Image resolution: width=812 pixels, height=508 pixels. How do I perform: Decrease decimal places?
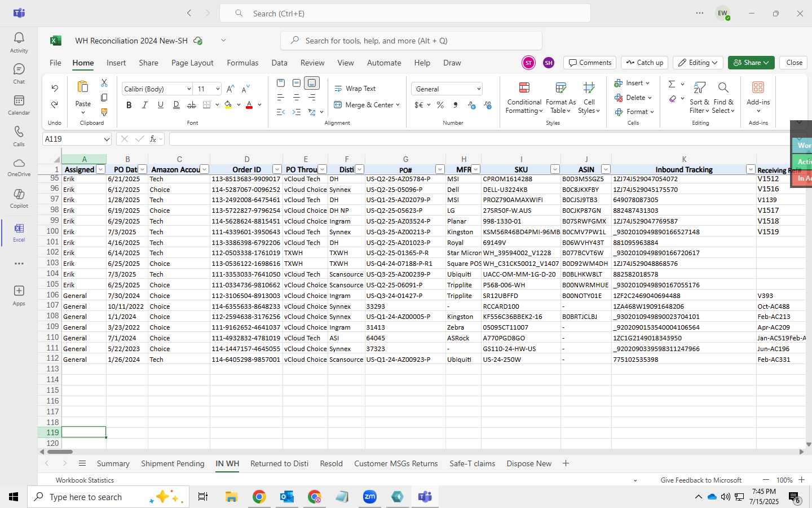(x=488, y=105)
